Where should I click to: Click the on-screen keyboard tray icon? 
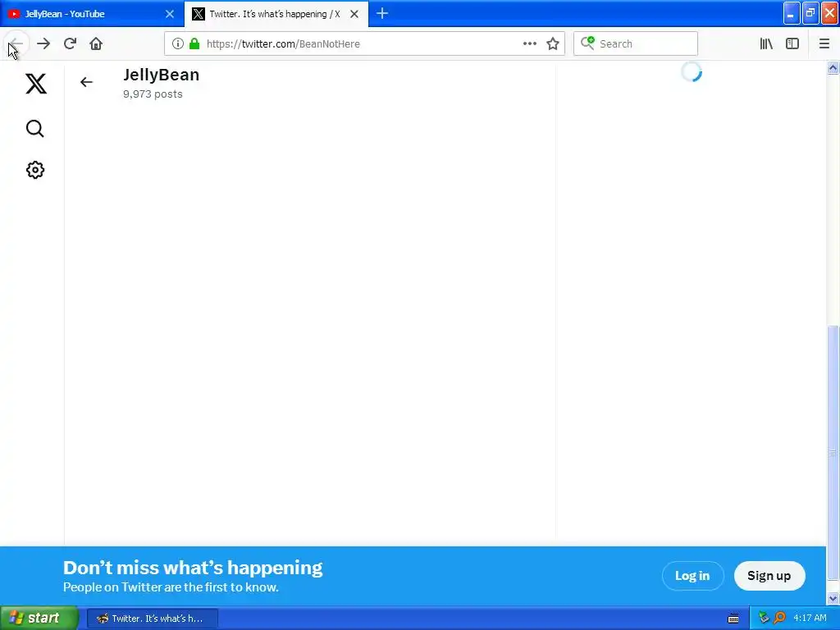[x=733, y=619]
